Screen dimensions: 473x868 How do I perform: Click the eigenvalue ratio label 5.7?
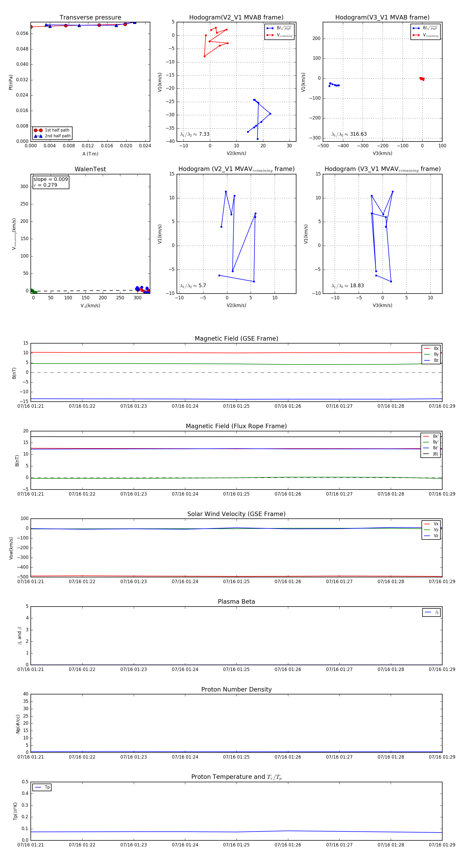pyautogui.click(x=193, y=286)
